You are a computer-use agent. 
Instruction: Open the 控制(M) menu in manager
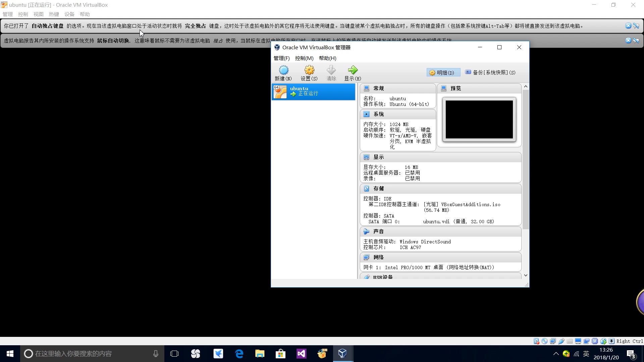pos(304,58)
